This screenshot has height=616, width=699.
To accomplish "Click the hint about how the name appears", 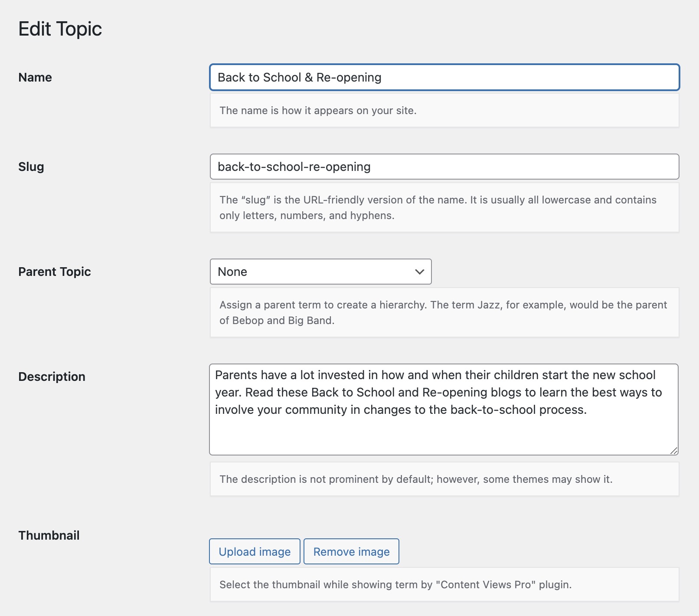I will [318, 111].
